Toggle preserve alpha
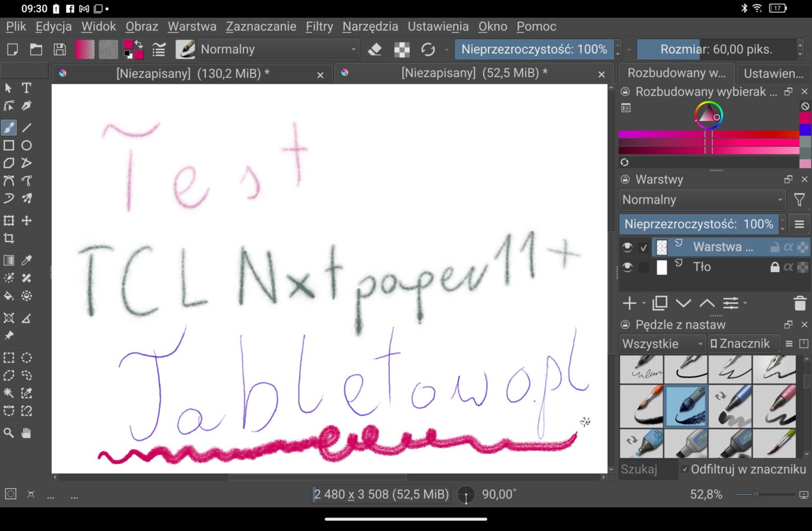 click(x=402, y=50)
